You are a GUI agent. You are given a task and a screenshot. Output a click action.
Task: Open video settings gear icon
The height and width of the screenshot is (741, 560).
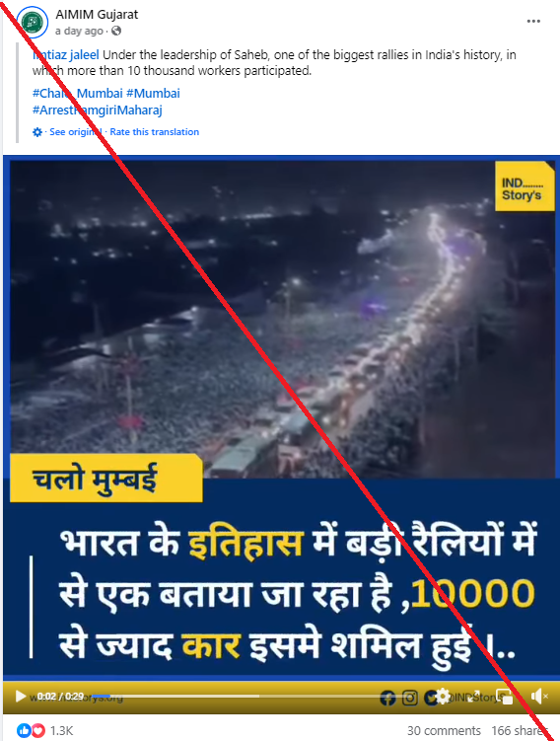pyautogui.click(x=443, y=696)
